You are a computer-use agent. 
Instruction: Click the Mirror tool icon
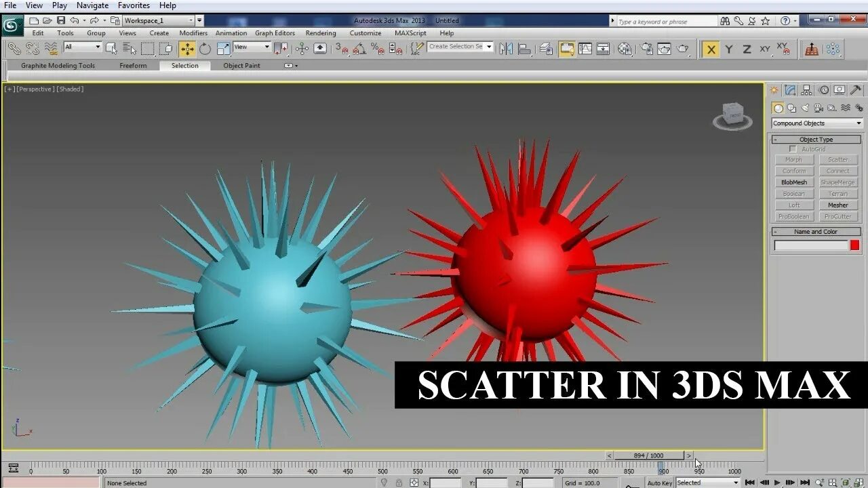(506, 49)
